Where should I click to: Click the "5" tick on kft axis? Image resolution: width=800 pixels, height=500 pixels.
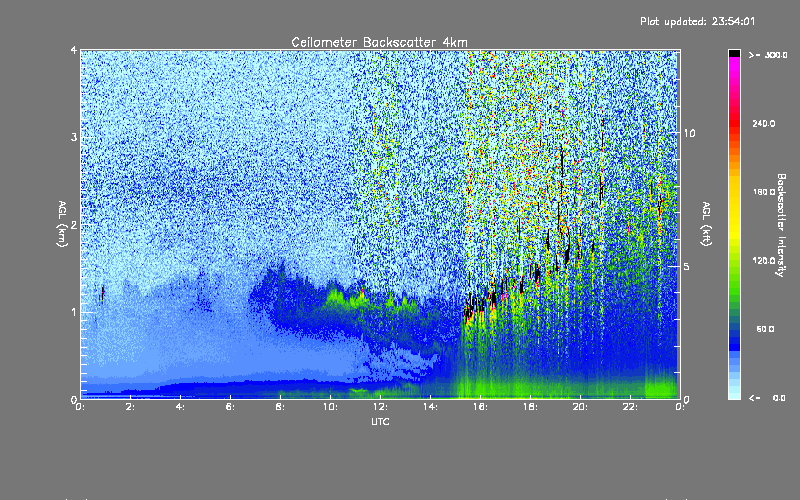[687, 267]
